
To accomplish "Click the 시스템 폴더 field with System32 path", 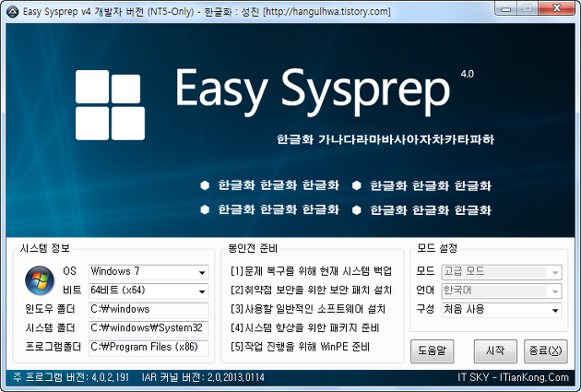I will click(x=148, y=328).
